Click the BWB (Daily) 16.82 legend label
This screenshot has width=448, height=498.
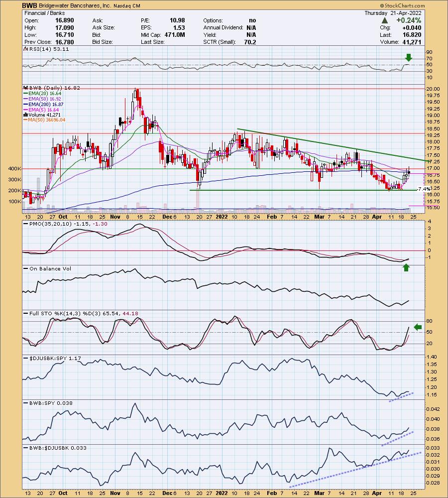click(53, 88)
